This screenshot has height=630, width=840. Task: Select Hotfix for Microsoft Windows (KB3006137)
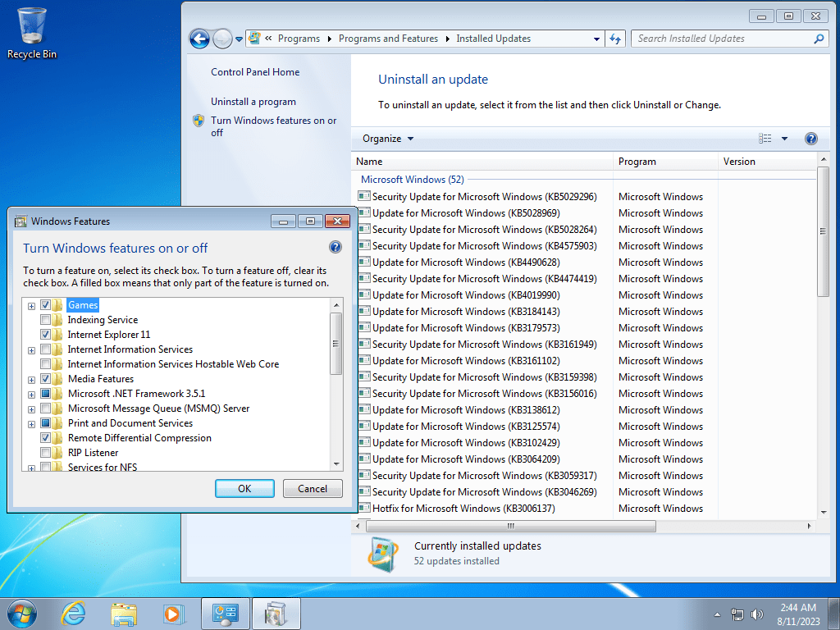463,509
